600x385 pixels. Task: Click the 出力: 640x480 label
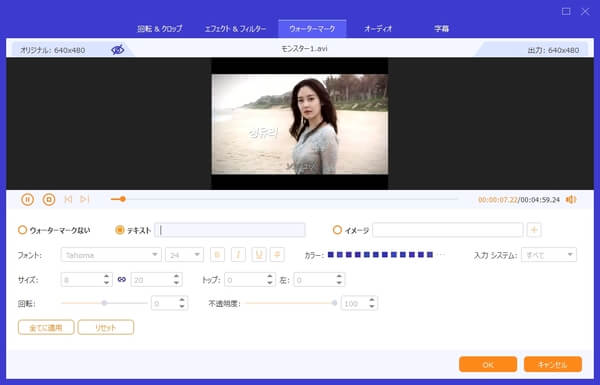click(x=553, y=50)
